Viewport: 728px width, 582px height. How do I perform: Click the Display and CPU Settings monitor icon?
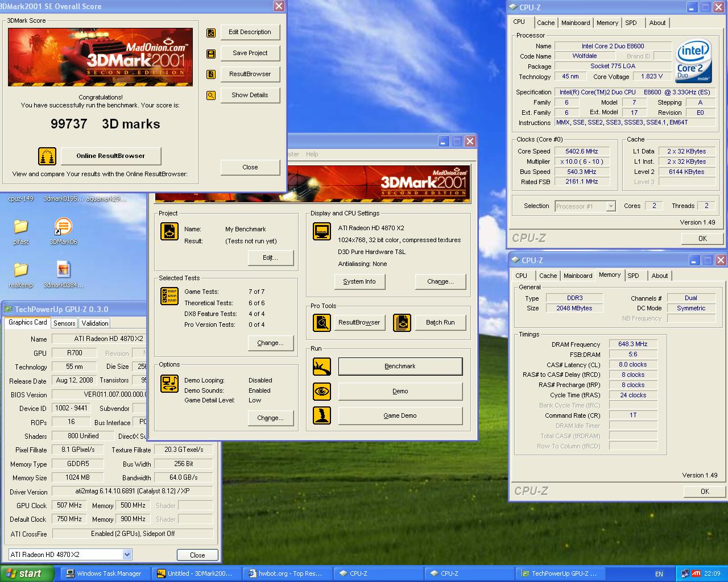pos(322,231)
